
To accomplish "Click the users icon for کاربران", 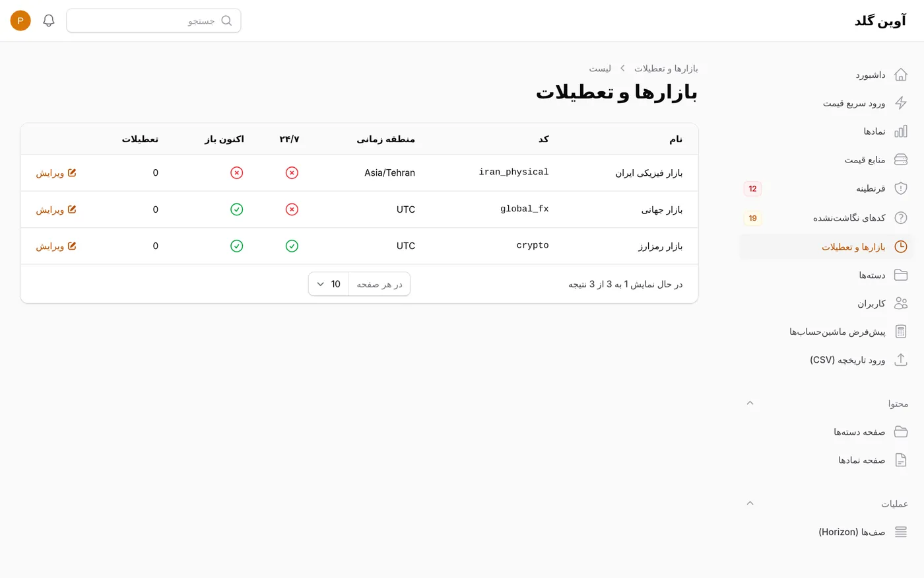I will pyautogui.click(x=901, y=303).
